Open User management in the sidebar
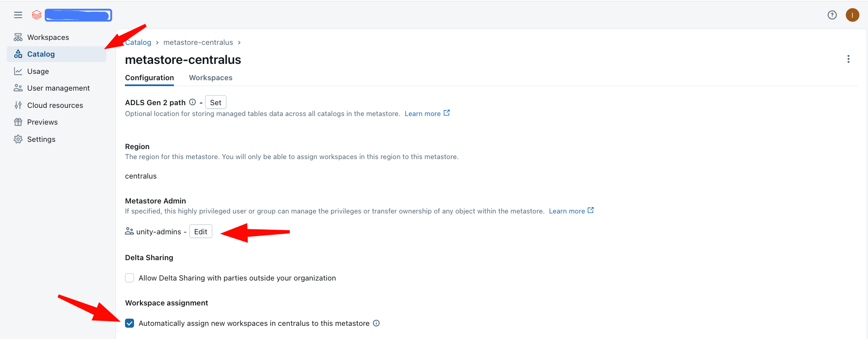Screen dimensions: 868x339 pos(58,88)
